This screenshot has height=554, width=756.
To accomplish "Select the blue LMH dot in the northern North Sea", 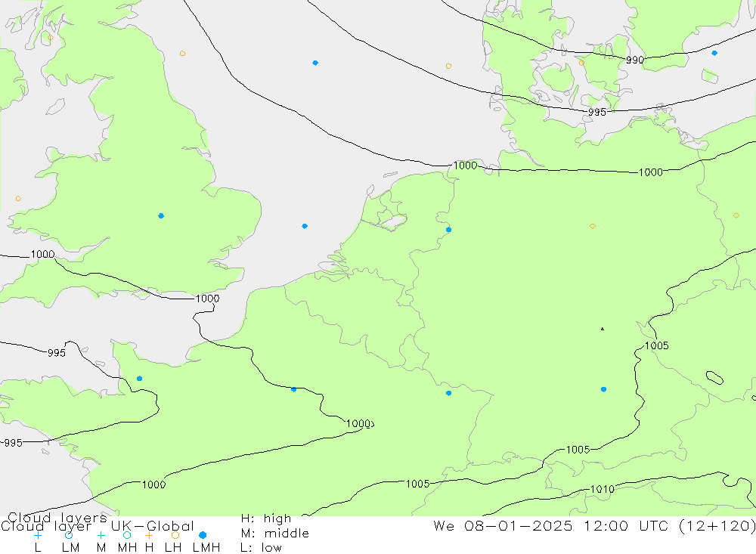I will pos(315,63).
